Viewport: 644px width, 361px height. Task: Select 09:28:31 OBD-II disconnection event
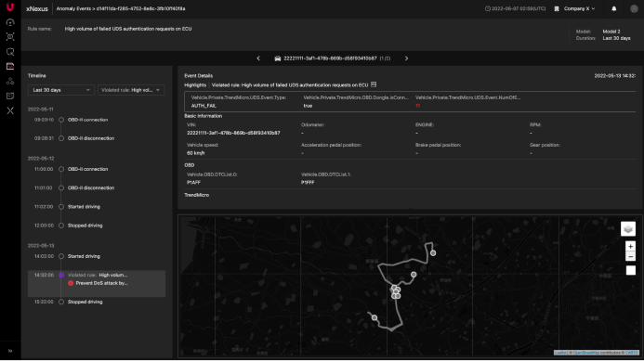click(x=74, y=138)
